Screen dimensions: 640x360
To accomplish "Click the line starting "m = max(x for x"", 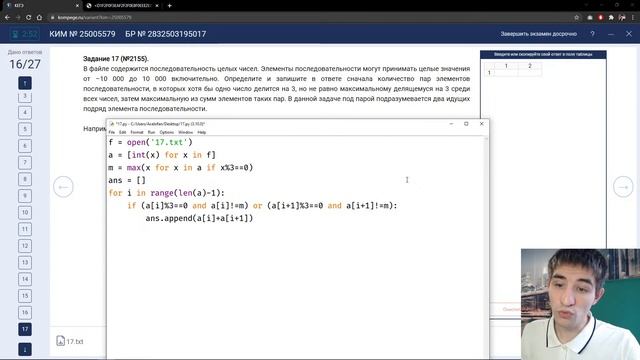I will click(x=181, y=167).
